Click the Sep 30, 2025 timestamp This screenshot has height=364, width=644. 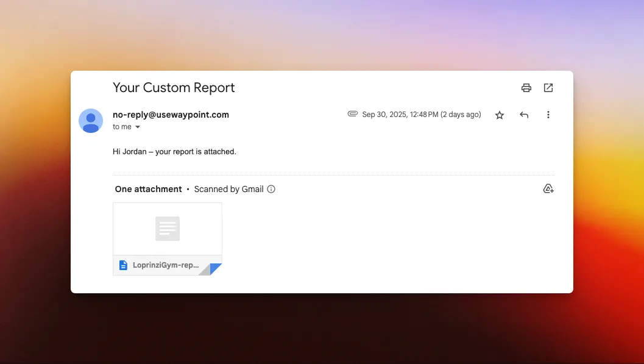pos(421,115)
